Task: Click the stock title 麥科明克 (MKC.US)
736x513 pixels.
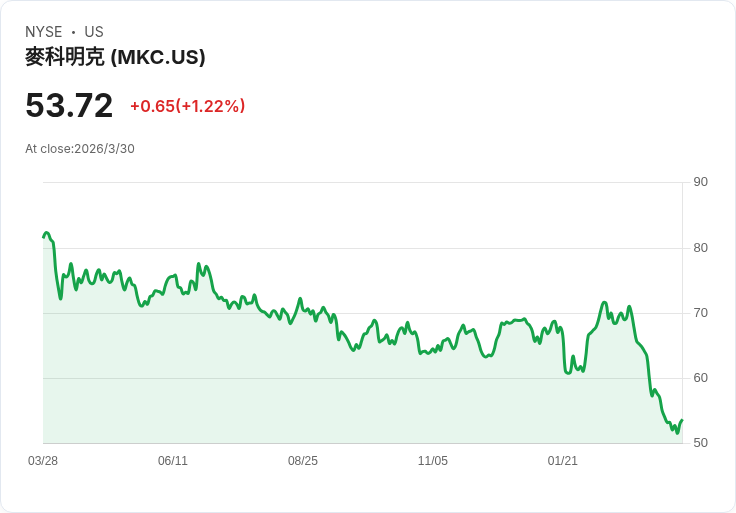Action: [115, 57]
